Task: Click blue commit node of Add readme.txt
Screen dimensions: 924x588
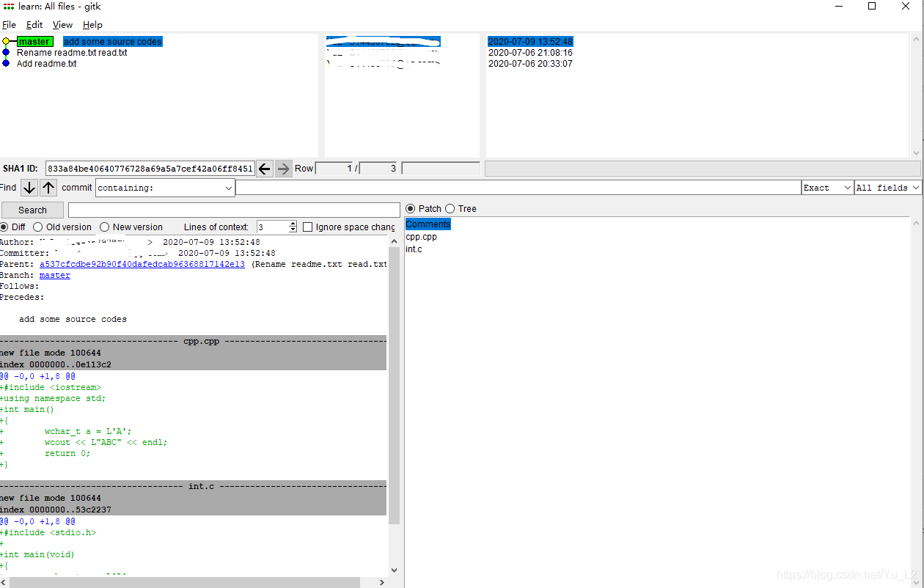Action: point(6,64)
